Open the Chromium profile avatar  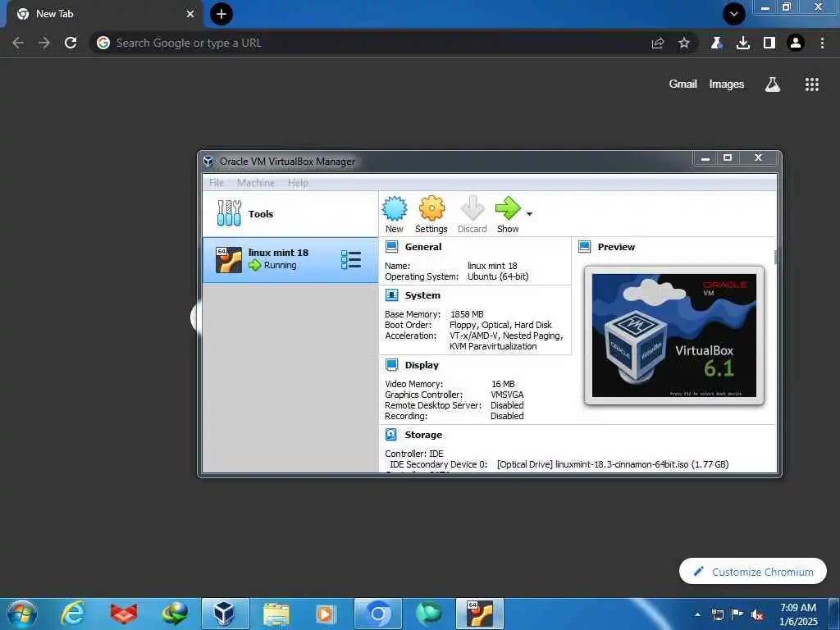pos(796,43)
